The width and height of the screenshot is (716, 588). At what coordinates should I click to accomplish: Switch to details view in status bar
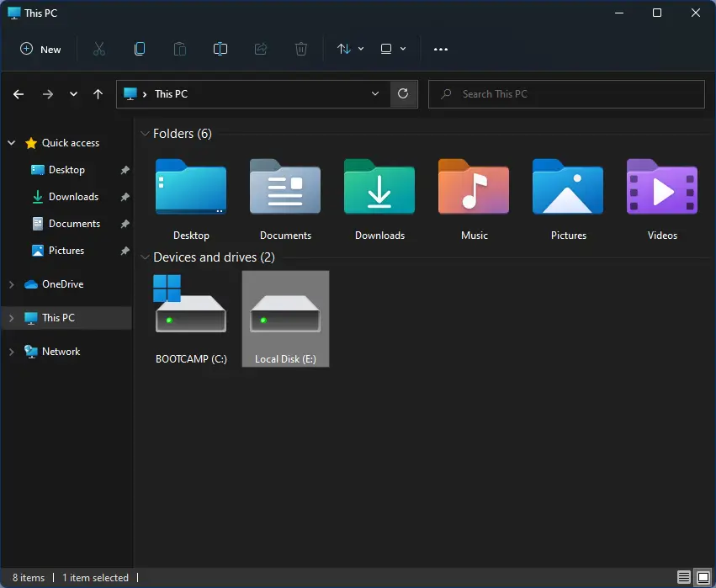pyautogui.click(x=683, y=578)
